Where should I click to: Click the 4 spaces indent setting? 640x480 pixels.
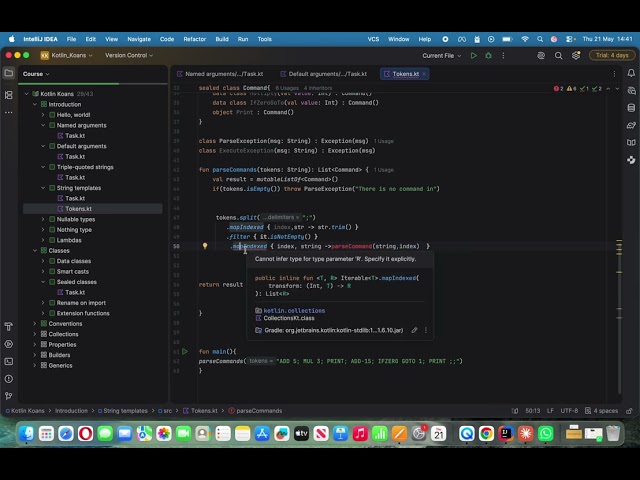(x=601, y=411)
